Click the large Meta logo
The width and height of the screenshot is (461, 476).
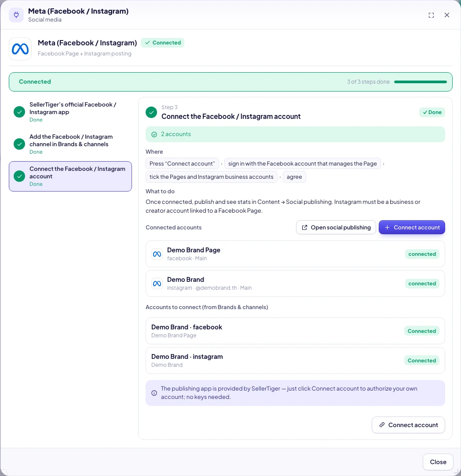[x=20, y=49]
